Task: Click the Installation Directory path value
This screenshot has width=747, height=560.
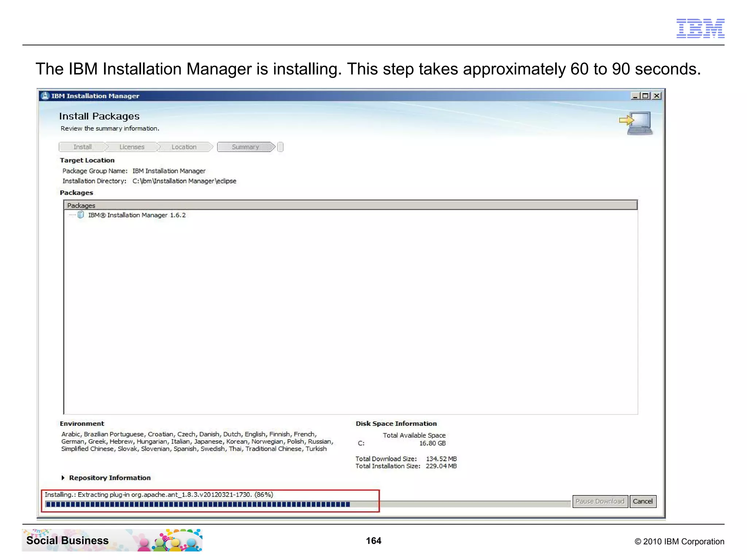Action: (x=184, y=181)
